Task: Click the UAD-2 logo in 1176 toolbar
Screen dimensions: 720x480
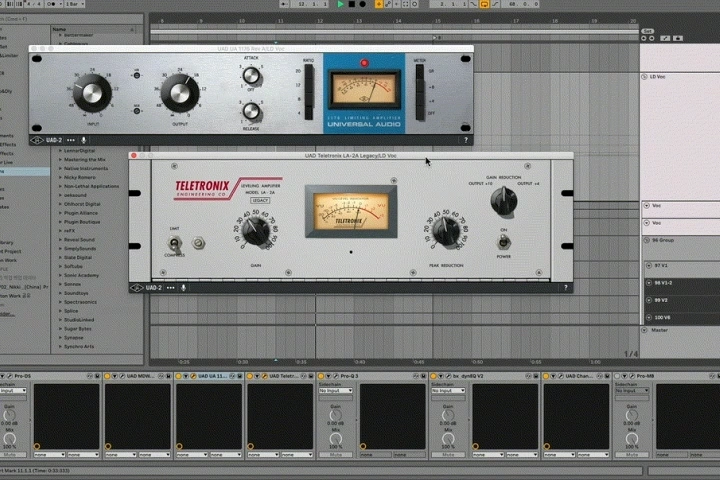Action: point(46,140)
